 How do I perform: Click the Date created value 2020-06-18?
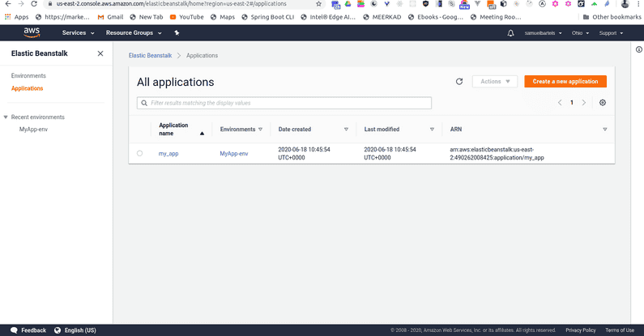[x=304, y=154]
